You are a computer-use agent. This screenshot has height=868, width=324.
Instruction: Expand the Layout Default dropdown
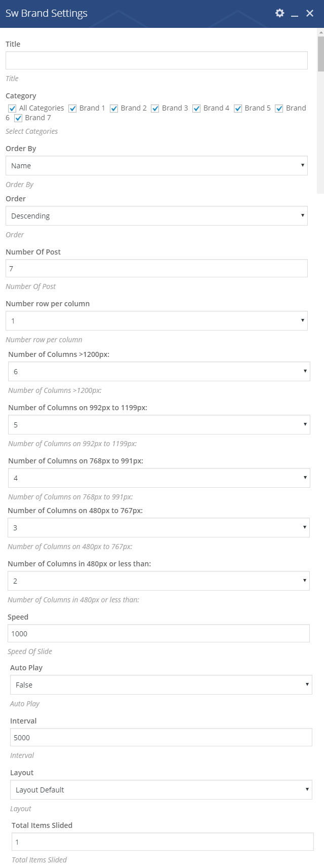pos(161,790)
